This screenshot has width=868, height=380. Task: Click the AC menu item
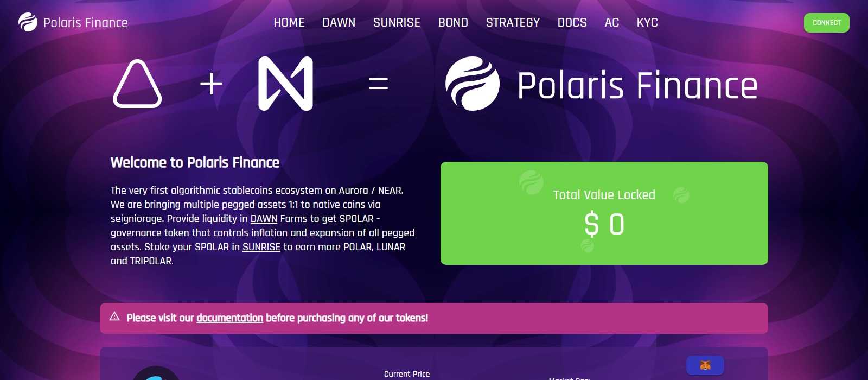(611, 23)
